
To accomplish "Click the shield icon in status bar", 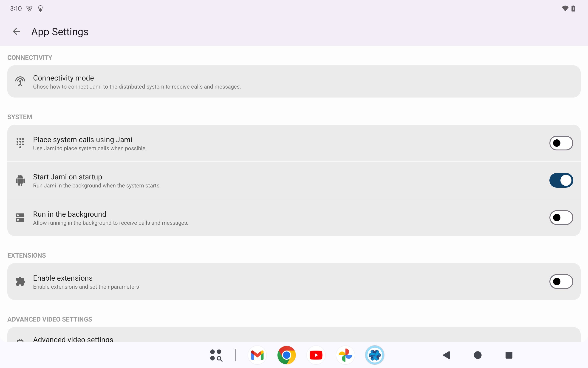I will pos(29,9).
